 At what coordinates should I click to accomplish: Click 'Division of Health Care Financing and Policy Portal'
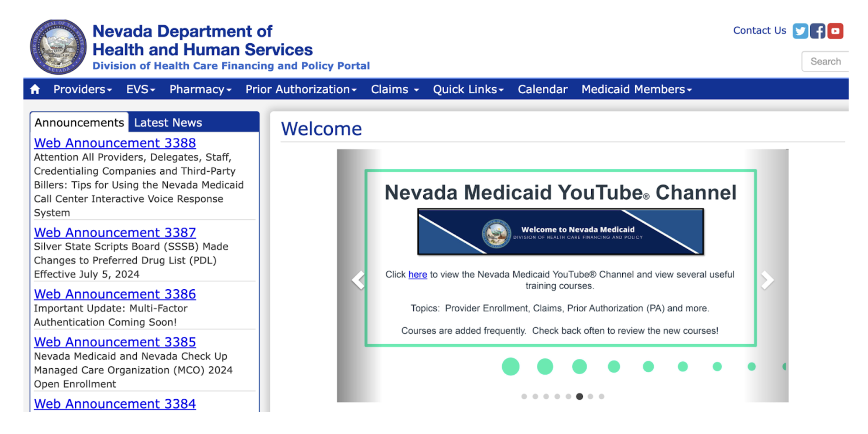[231, 66]
